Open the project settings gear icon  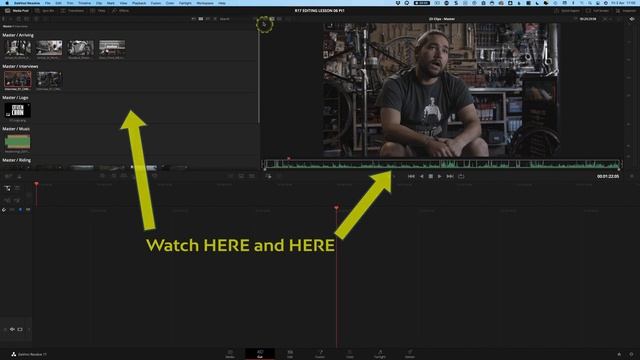pos(631,354)
